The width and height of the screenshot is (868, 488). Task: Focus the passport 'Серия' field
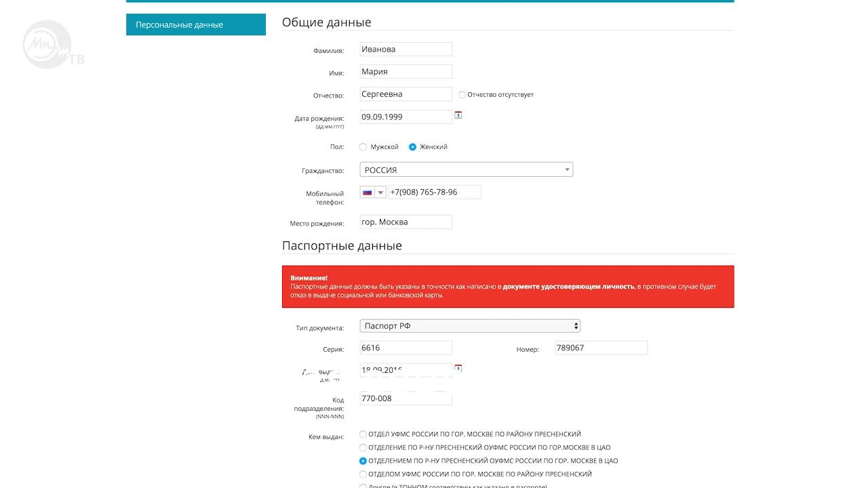click(406, 348)
